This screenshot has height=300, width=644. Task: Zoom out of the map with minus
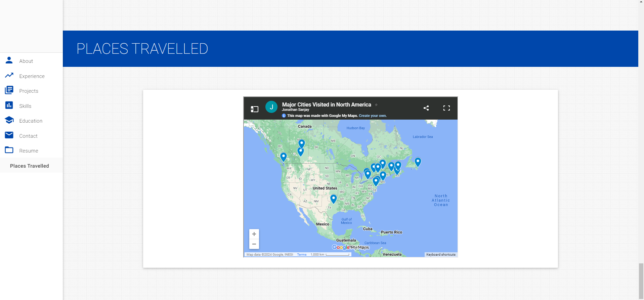pyautogui.click(x=254, y=244)
